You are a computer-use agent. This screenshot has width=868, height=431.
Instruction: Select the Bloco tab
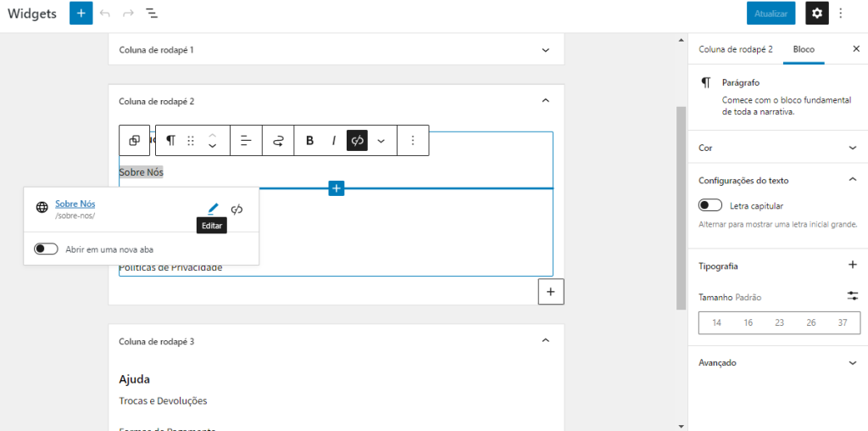(804, 49)
